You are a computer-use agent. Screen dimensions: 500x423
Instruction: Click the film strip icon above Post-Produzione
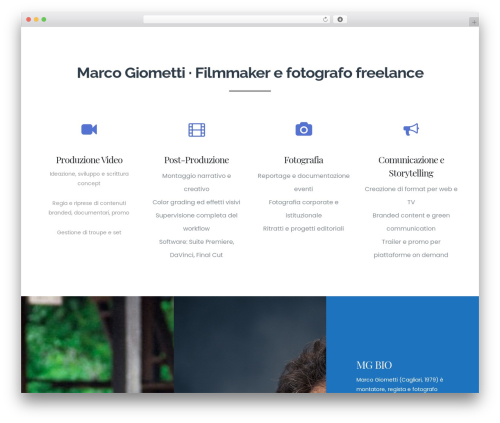click(197, 130)
